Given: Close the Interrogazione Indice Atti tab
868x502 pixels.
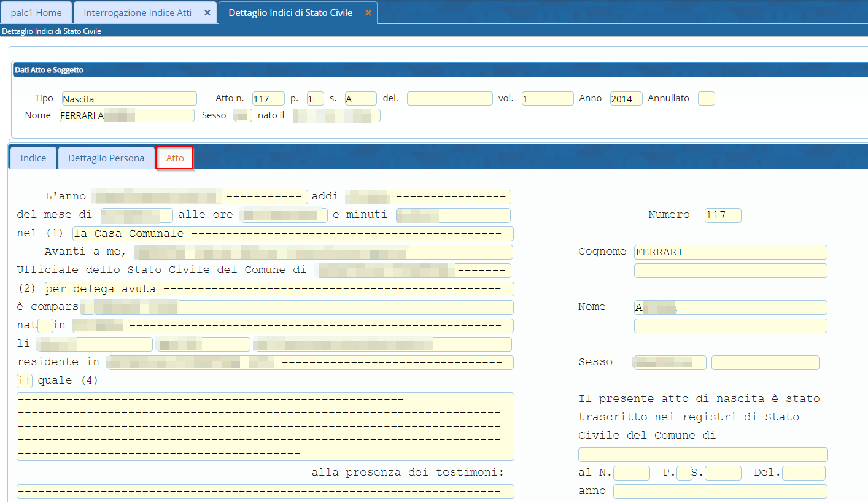Looking at the screenshot, I should coord(207,13).
